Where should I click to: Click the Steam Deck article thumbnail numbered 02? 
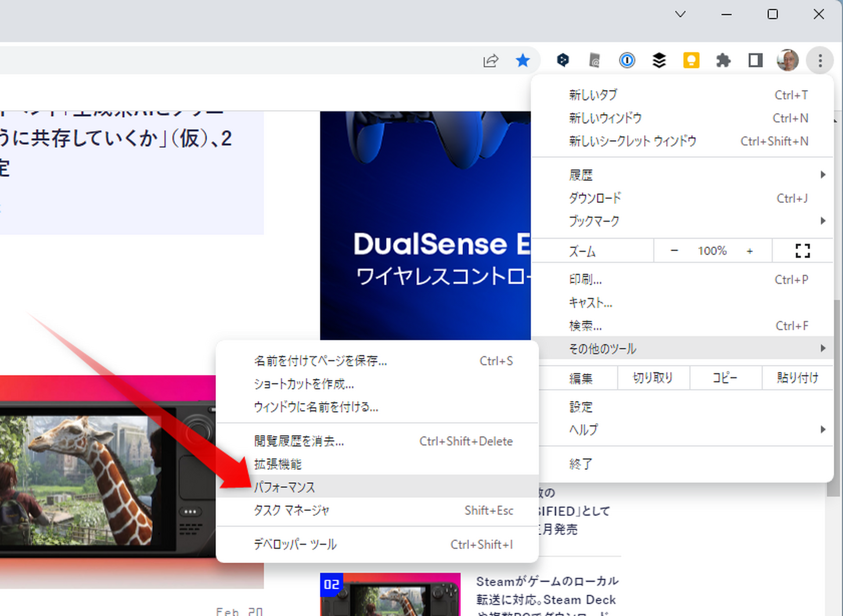(x=390, y=594)
